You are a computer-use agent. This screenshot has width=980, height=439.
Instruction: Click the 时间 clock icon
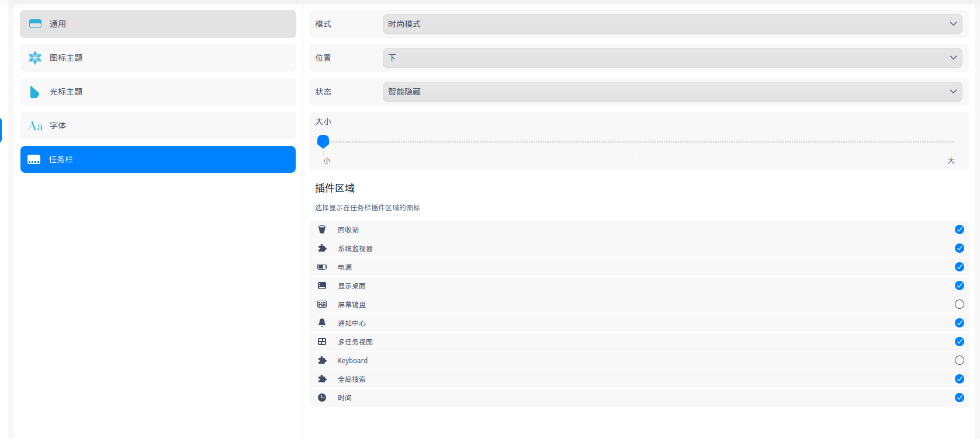coord(322,398)
